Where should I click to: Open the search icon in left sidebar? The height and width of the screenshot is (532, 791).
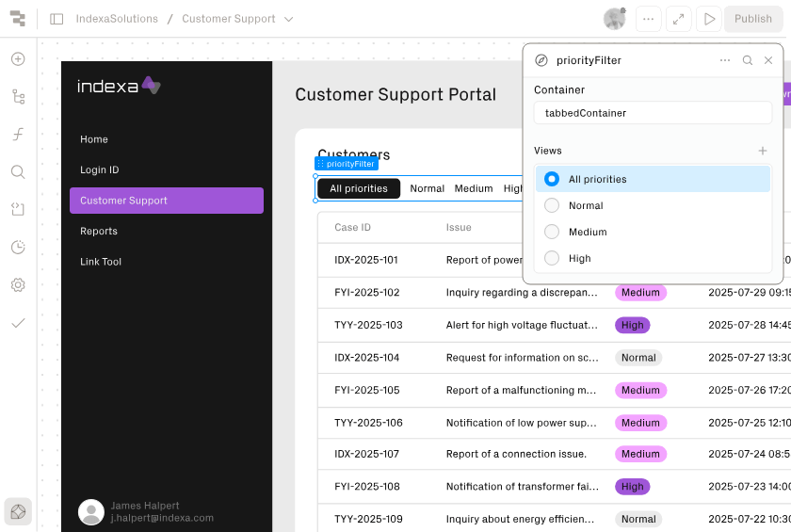[18, 171]
